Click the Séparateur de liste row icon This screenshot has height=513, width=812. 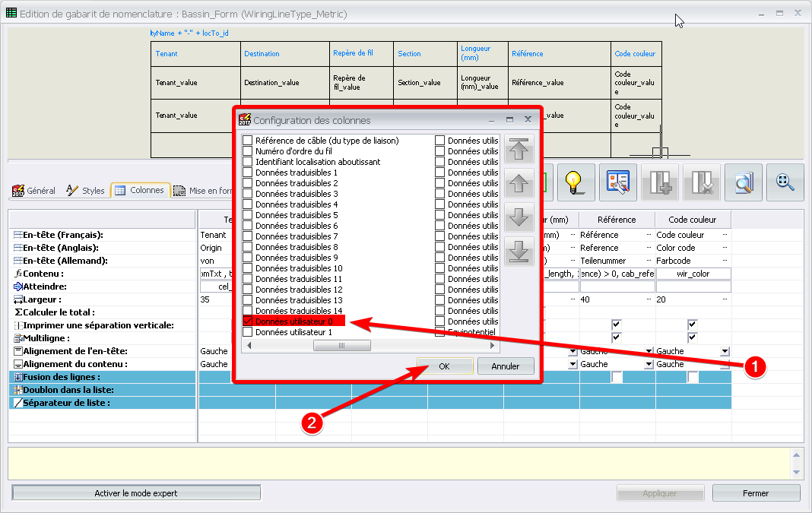[x=18, y=403]
